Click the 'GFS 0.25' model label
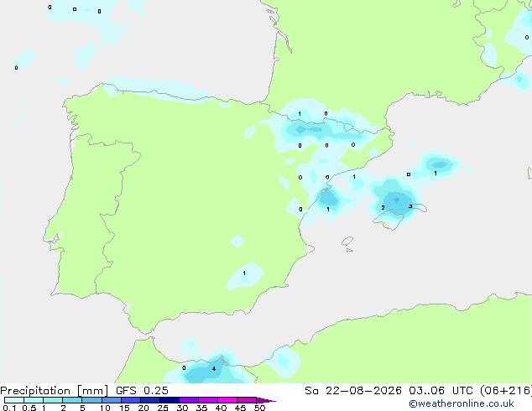The image size is (532, 411). click(x=142, y=391)
